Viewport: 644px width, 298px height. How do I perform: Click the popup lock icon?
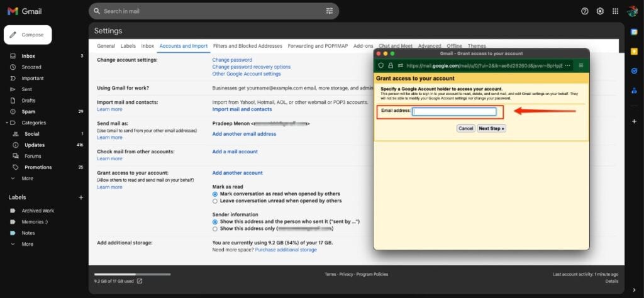[391, 65]
